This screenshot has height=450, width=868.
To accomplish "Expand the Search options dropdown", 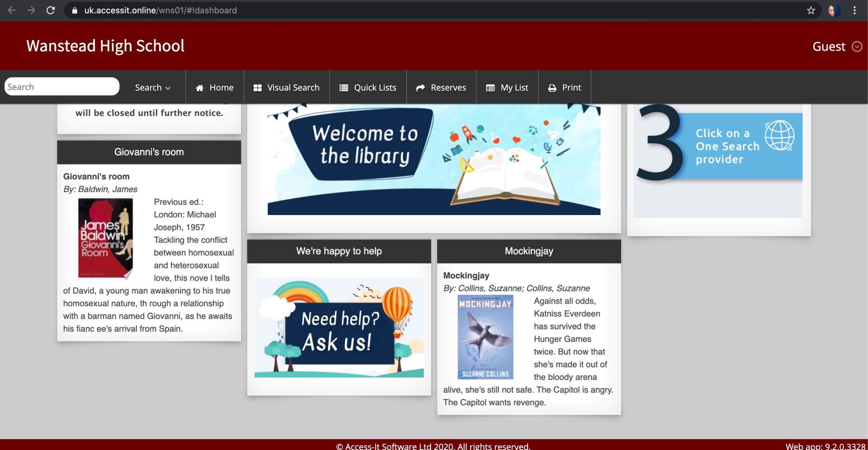I will [153, 87].
